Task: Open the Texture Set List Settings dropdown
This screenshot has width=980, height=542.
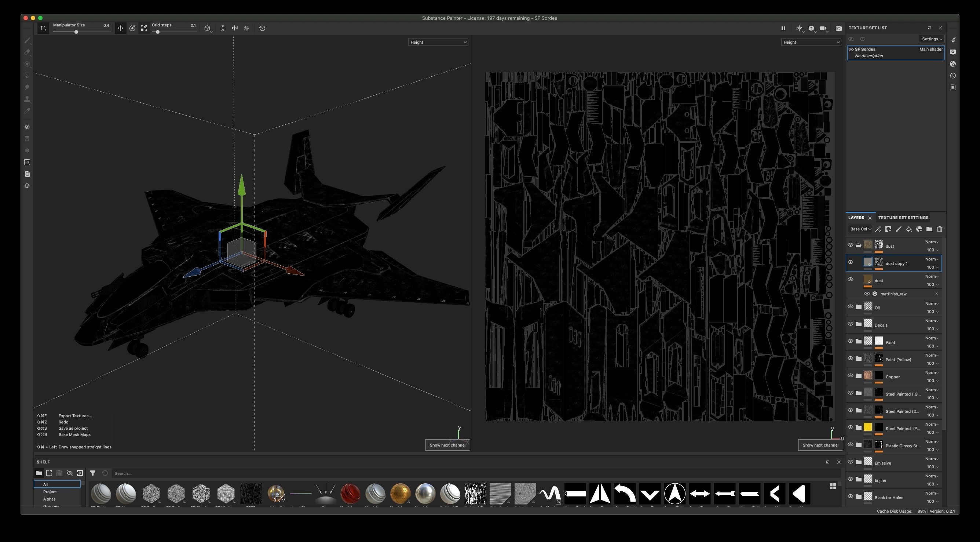Action: pyautogui.click(x=932, y=39)
